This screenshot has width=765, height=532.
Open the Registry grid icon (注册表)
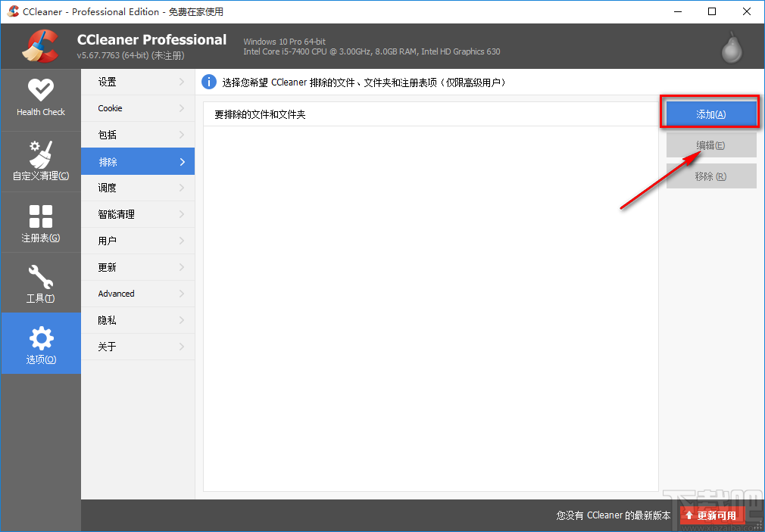click(x=41, y=216)
